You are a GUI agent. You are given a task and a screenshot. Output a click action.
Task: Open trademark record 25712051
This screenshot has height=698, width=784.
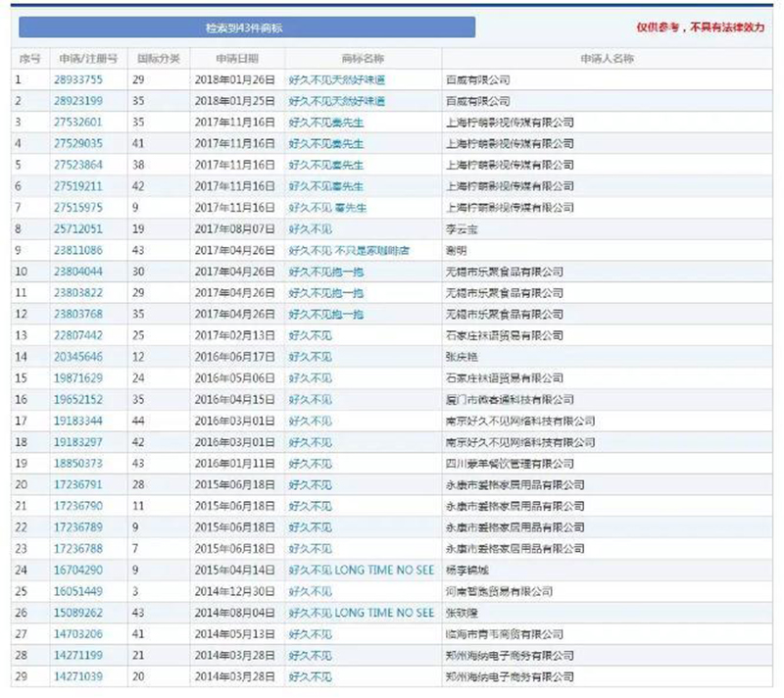[78, 228]
